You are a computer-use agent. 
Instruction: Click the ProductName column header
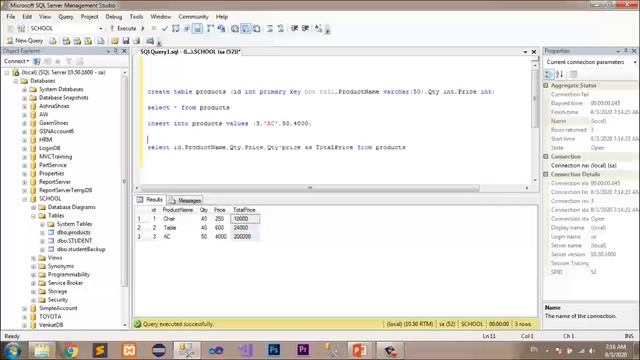pos(178,210)
